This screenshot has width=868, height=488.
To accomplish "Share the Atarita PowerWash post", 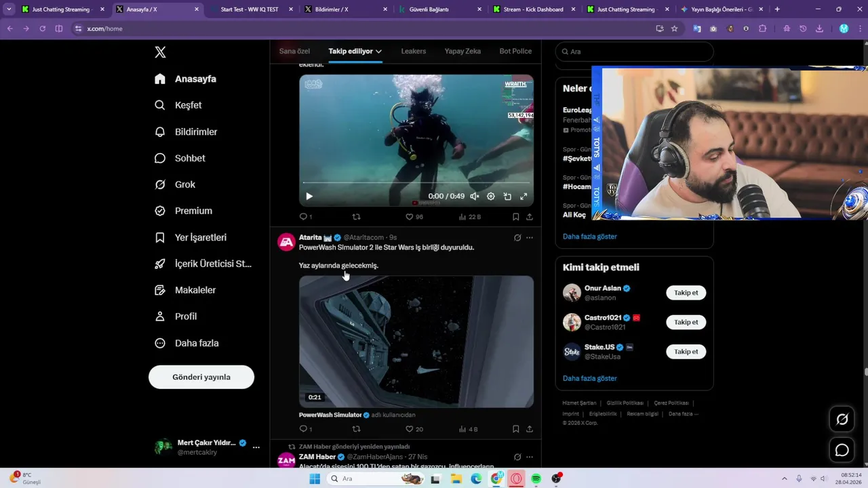I will click(x=530, y=429).
